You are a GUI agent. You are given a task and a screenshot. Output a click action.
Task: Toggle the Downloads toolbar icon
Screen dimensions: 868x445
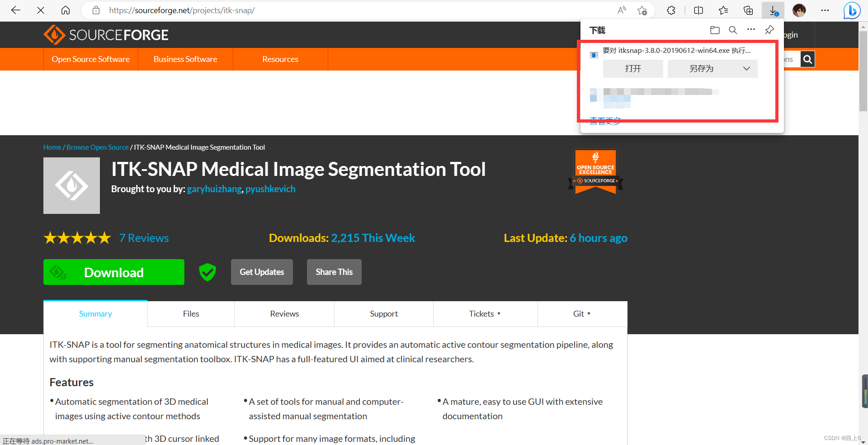point(773,10)
